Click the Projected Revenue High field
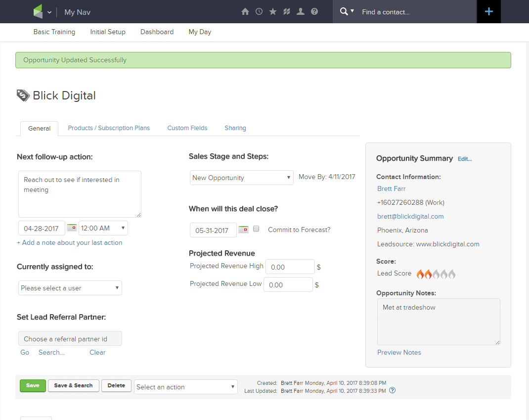Image resolution: width=529 pixels, height=420 pixels. (x=290, y=267)
